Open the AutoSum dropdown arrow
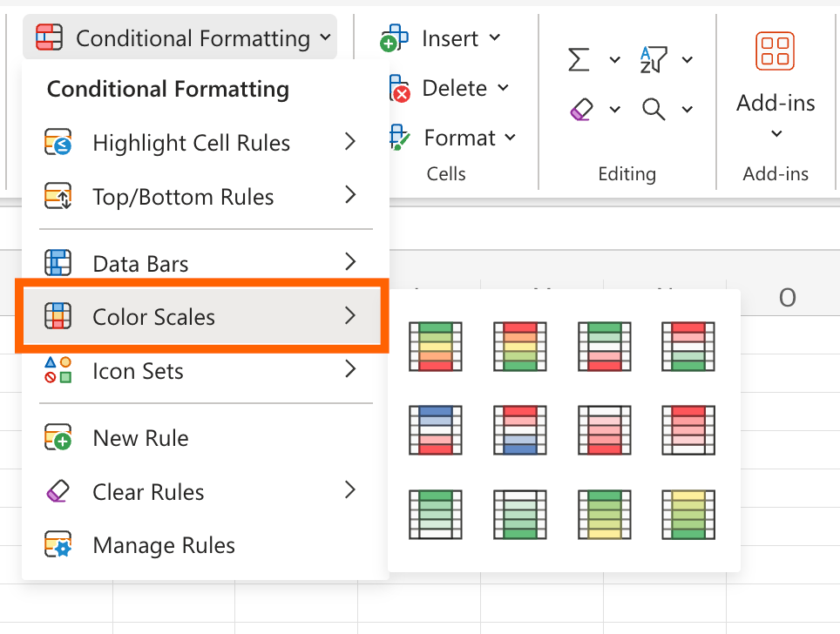Viewport: 840px width, 634px height. click(614, 59)
